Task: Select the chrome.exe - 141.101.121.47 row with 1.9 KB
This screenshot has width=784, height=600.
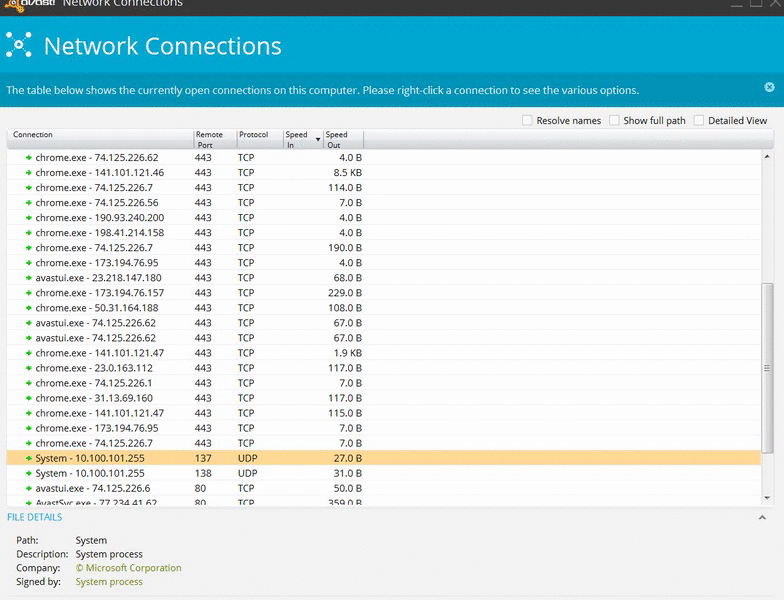Action: [x=384, y=353]
